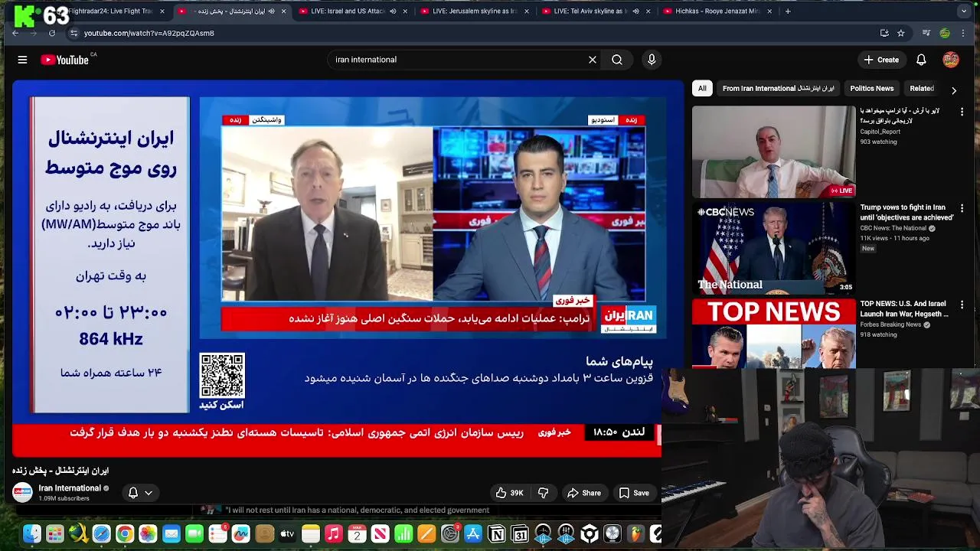Open Launchpad from the dock
This screenshot has height=551, width=980.
point(55,534)
